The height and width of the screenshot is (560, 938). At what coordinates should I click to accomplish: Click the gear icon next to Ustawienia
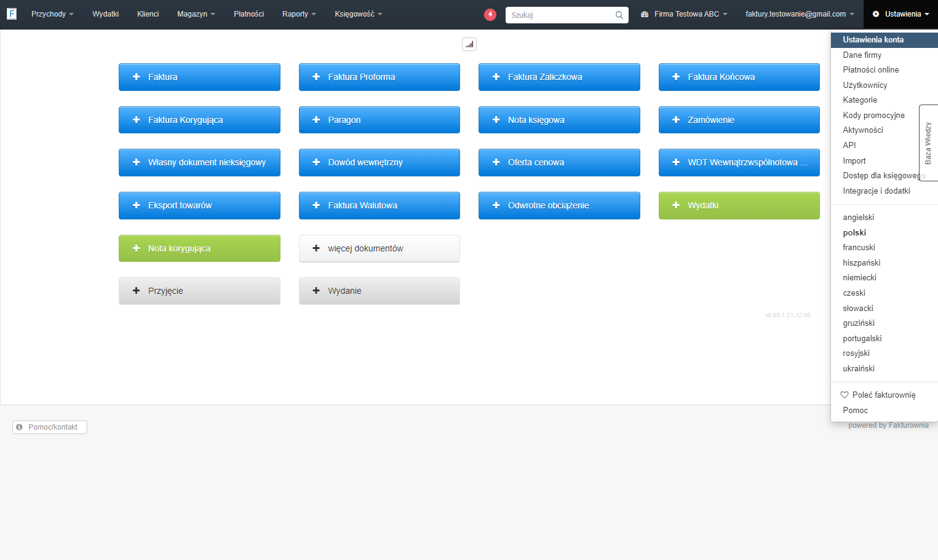[876, 14]
